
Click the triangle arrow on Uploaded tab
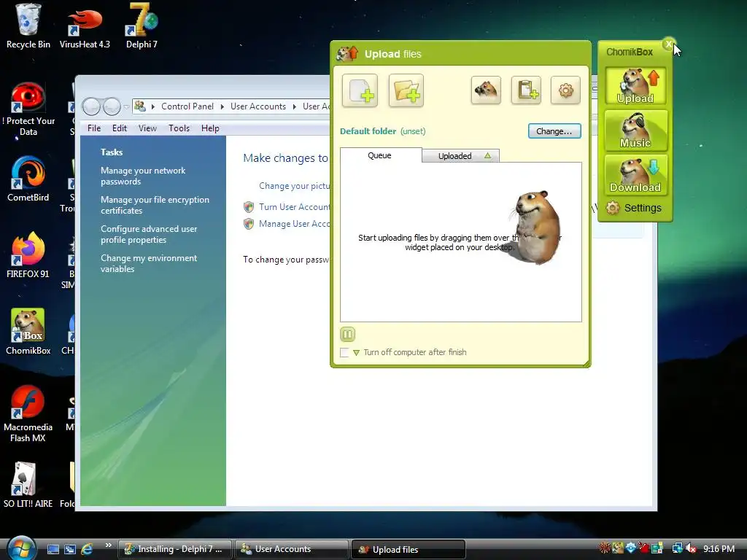487,155
